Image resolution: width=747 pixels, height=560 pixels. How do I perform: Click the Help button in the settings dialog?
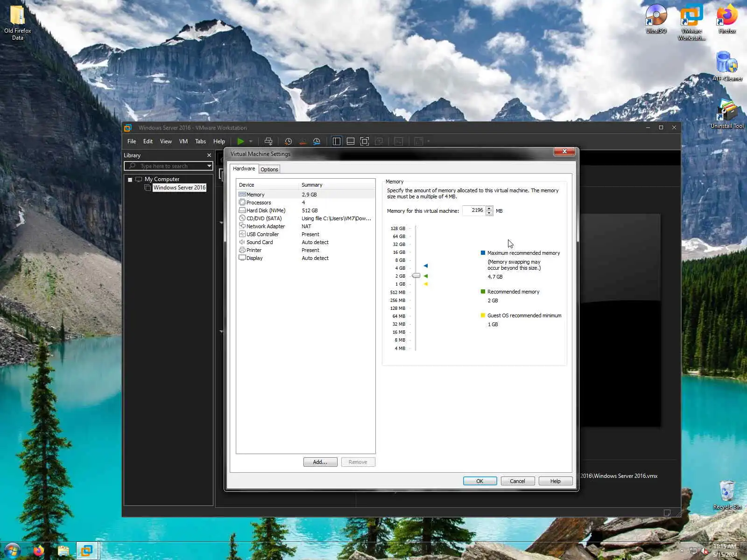pyautogui.click(x=556, y=481)
